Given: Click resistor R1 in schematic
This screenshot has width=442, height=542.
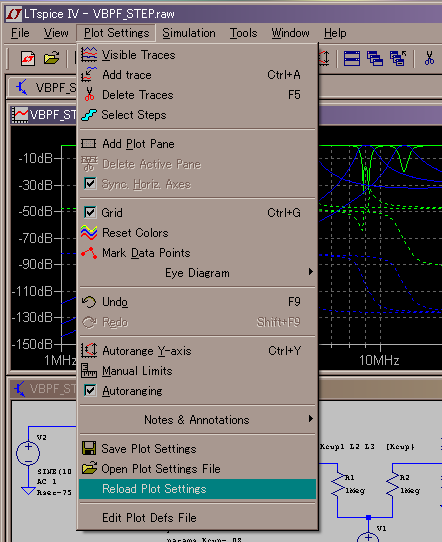Looking at the screenshot, I should click(x=338, y=483).
